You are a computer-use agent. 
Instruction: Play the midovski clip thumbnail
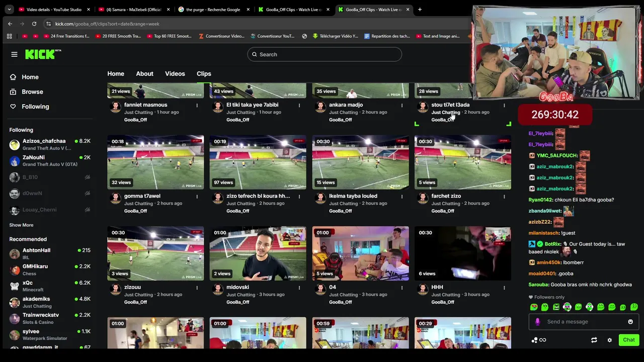pos(258,253)
